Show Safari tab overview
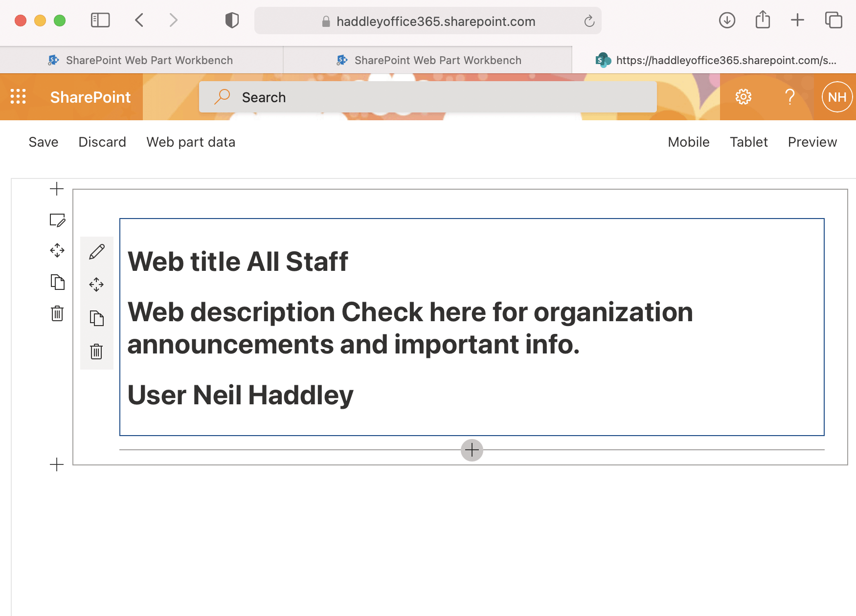Viewport: 856px width, 616px height. (833, 20)
